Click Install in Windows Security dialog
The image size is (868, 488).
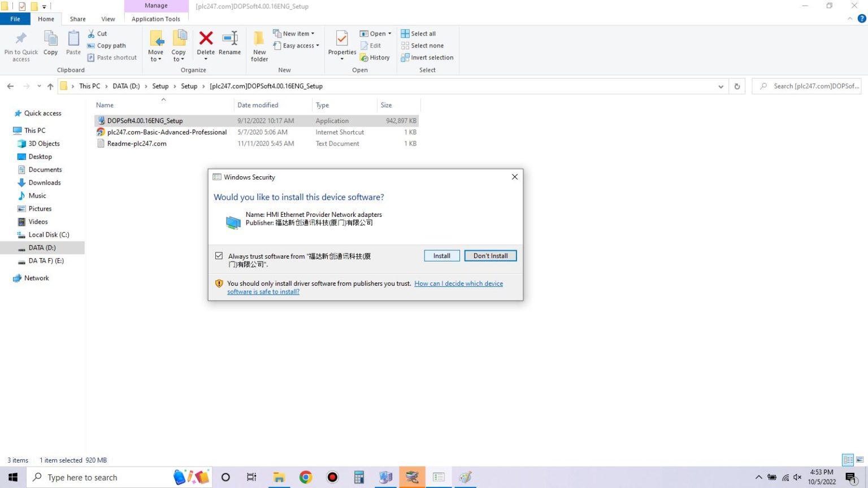tap(442, 256)
